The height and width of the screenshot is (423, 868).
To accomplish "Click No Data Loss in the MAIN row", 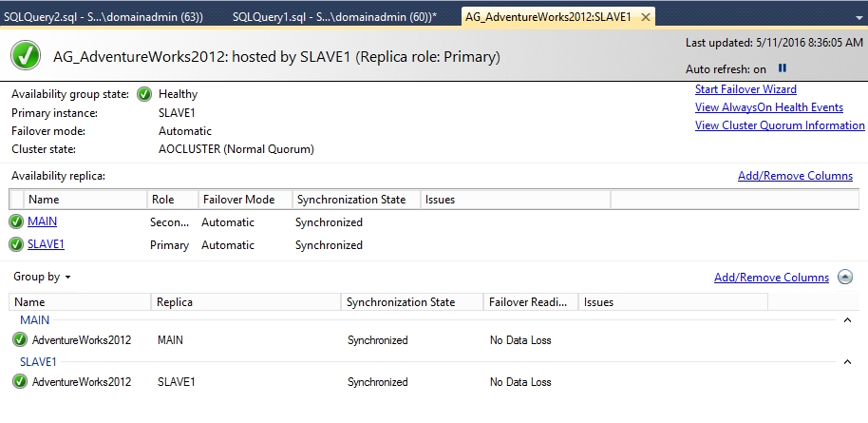I will [520, 340].
